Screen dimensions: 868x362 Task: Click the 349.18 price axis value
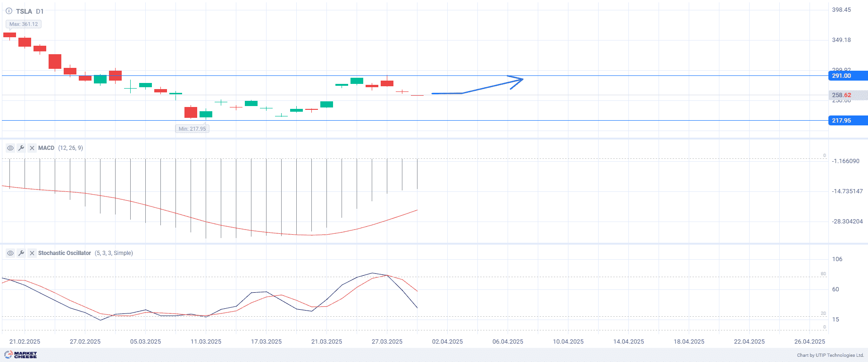[x=842, y=40]
